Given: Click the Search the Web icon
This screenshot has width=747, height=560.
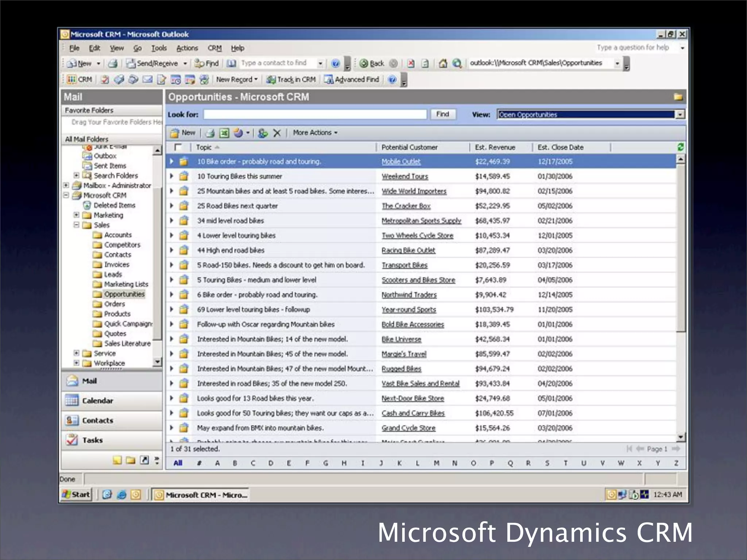Looking at the screenshot, I should 457,63.
